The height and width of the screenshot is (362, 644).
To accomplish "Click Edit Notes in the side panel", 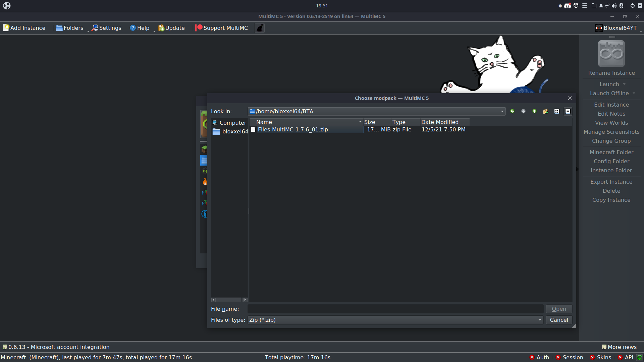I will (x=611, y=114).
